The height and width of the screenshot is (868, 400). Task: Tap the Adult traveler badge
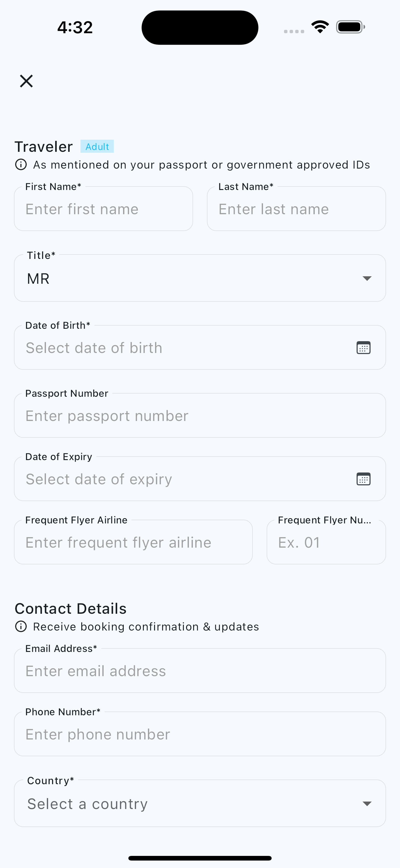[97, 147]
